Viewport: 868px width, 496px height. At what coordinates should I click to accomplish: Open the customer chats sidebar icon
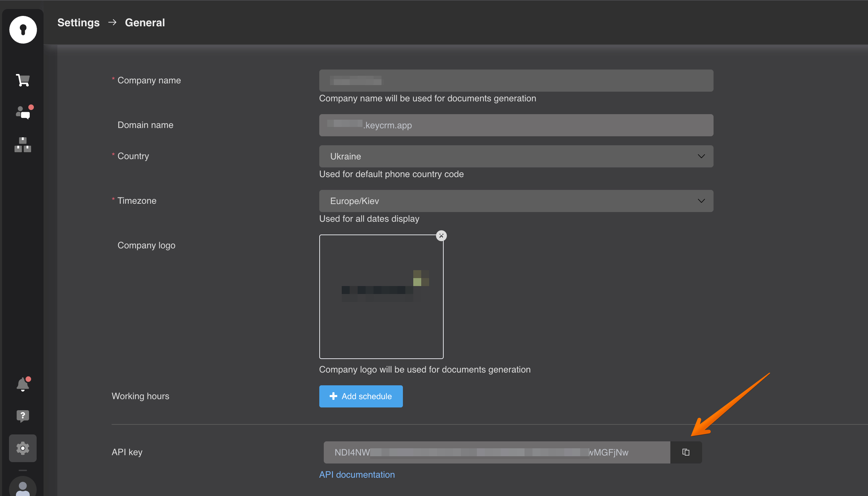coord(23,113)
